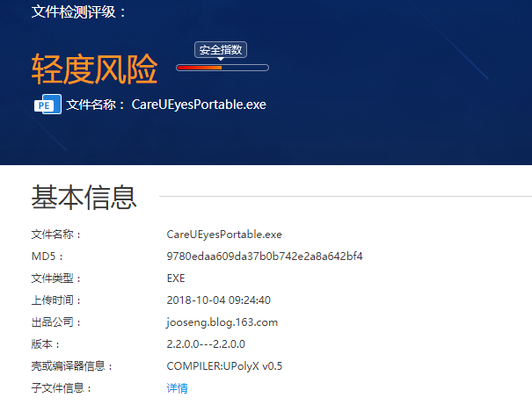The height and width of the screenshot is (412, 532).
Task: Select CareUEyesPortable.exe in the blue header
Action: [x=199, y=105]
